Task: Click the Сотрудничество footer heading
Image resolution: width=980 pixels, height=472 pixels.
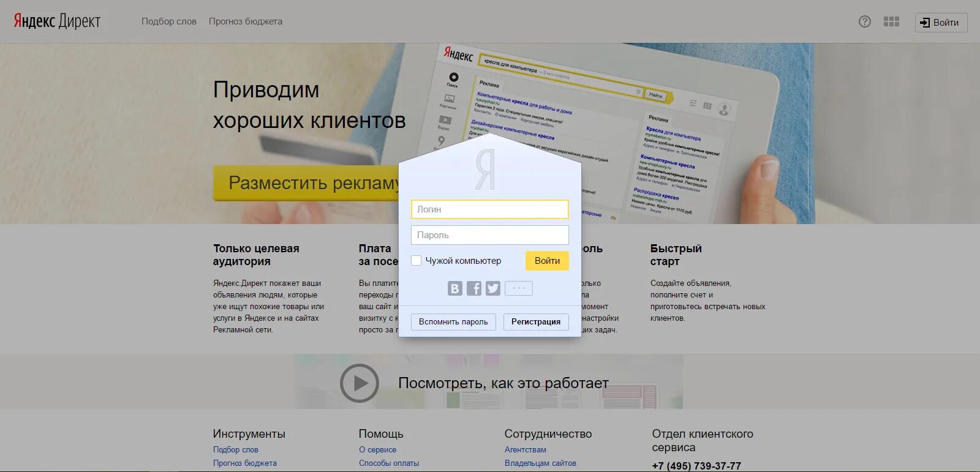Action: pyautogui.click(x=548, y=434)
